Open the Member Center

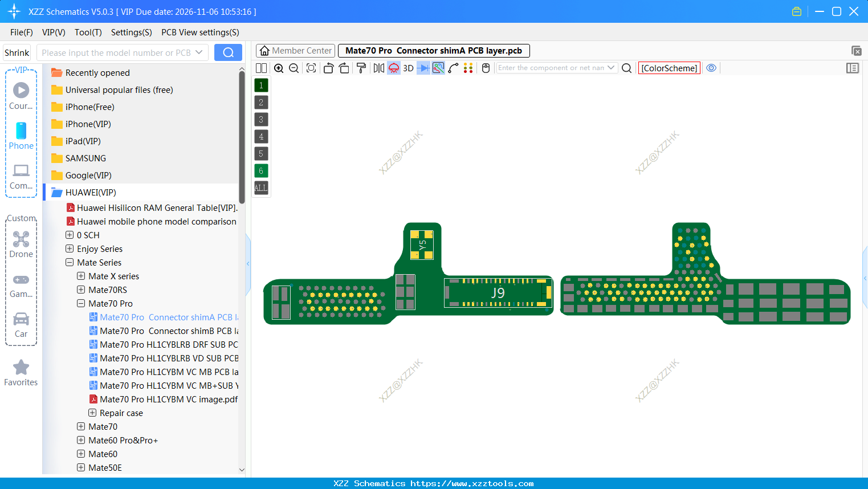coord(296,51)
